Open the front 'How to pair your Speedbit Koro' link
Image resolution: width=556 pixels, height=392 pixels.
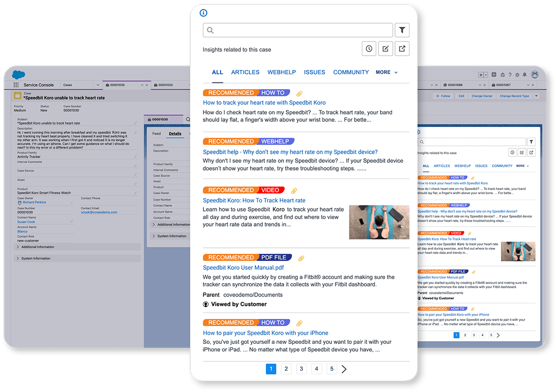pos(265,333)
